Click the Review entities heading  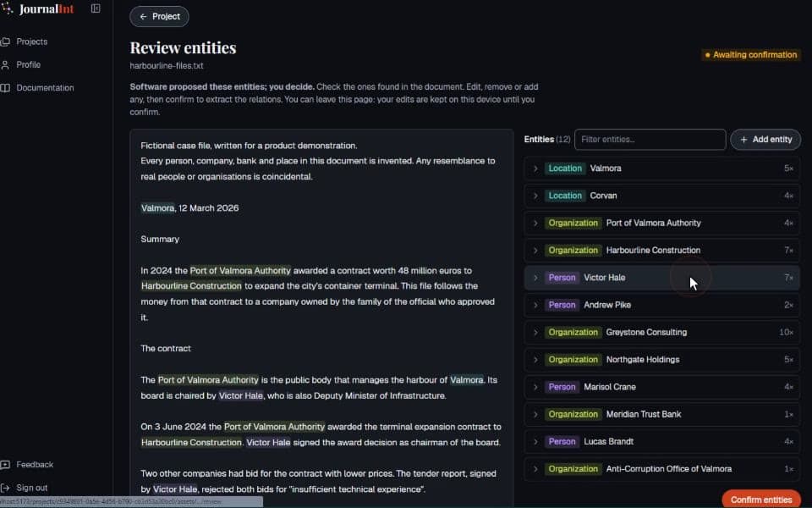pos(183,47)
